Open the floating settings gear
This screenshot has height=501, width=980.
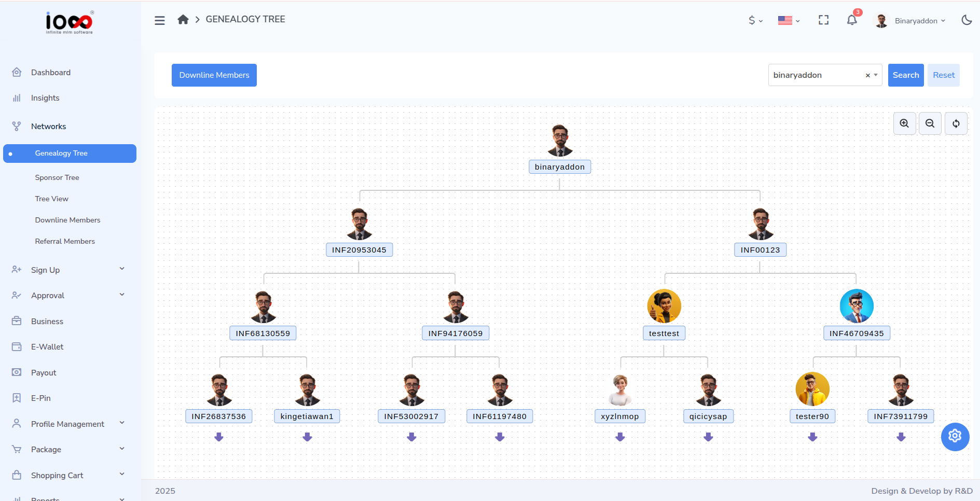click(955, 437)
